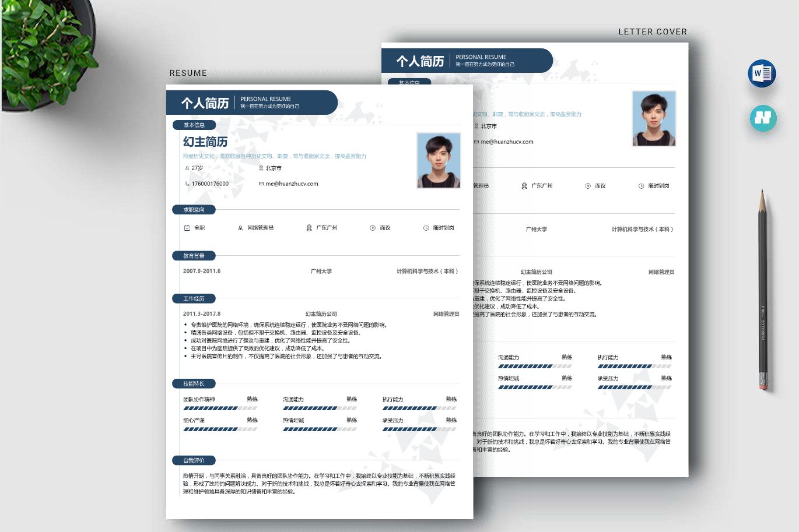Image resolution: width=799 pixels, height=532 pixels.
Task: Click the email me@huanzhucv.com on the letter cover
Action: point(507,142)
